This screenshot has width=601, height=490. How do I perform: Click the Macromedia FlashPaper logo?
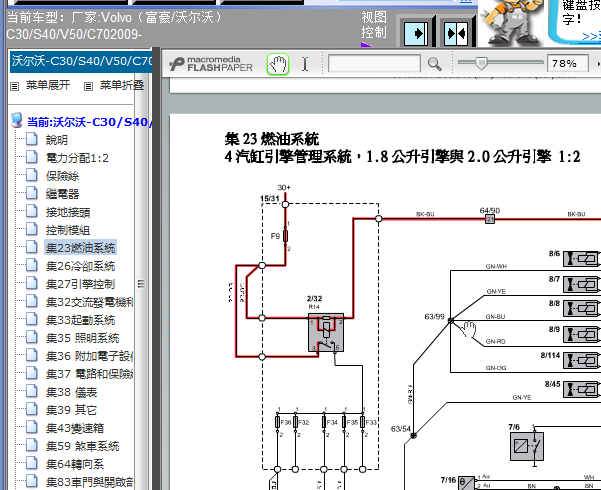pyautogui.click(x=211, y=64)
